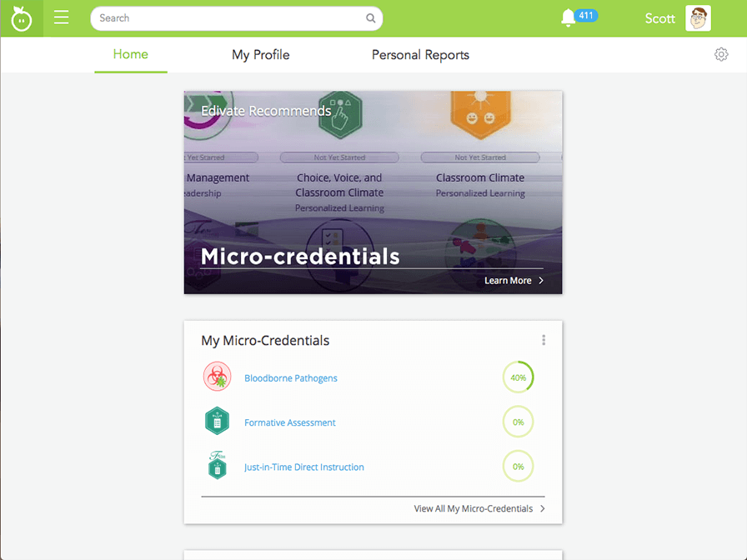Focus the Search input field

[236, 18]
